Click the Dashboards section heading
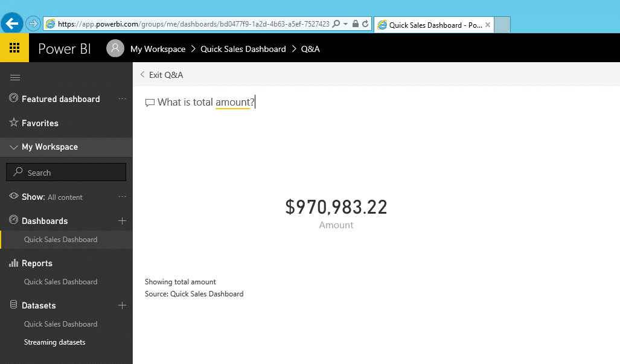 (45, 221)
